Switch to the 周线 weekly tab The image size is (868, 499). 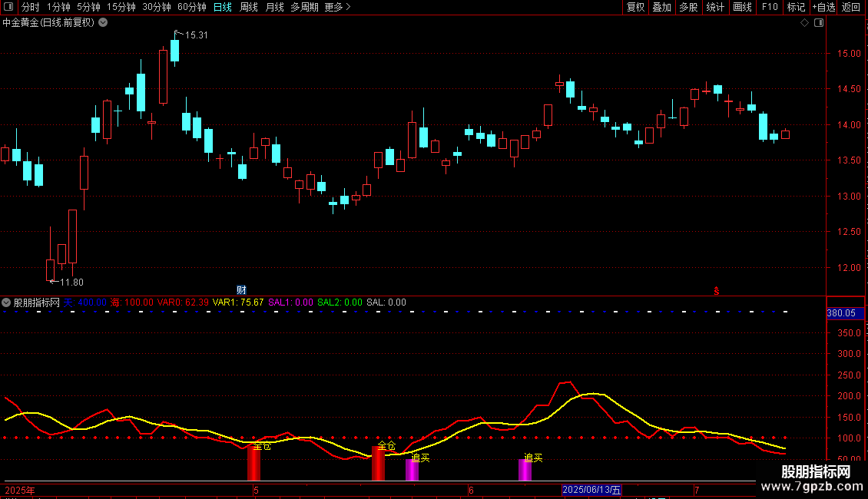coord(249,7)
